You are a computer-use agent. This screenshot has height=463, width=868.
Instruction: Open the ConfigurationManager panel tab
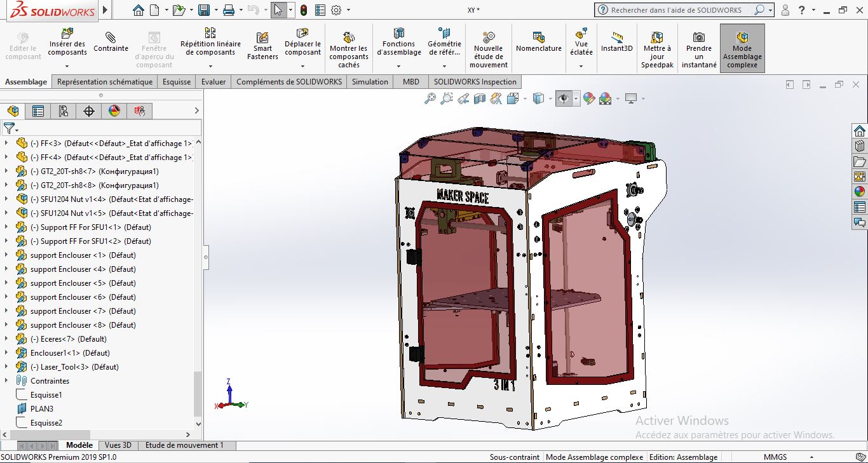click(x=64, y=111)
